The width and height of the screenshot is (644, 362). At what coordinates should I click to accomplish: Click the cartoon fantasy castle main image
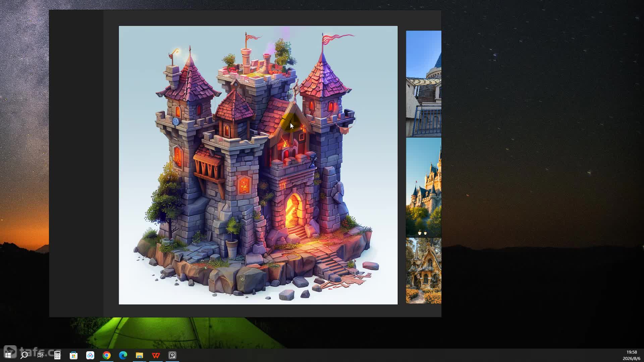[x=258, y=165]
